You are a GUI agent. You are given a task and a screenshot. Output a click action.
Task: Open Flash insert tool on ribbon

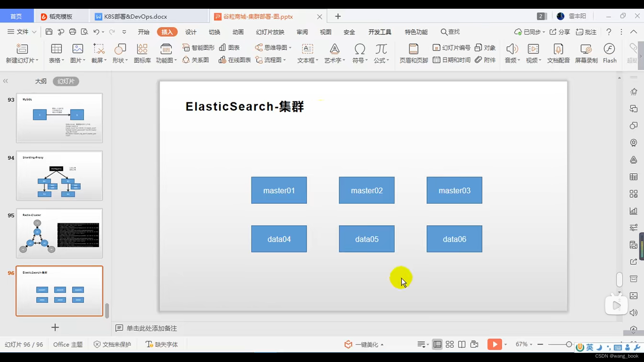(x=610, y=53)
